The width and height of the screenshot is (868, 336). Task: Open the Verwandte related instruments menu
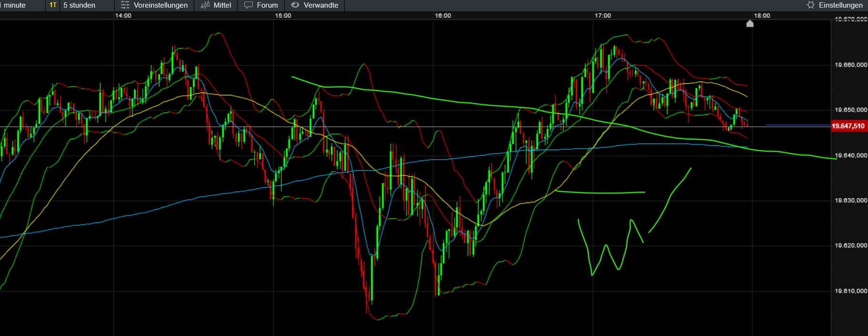pyautogui.click(x=315, y=5)
